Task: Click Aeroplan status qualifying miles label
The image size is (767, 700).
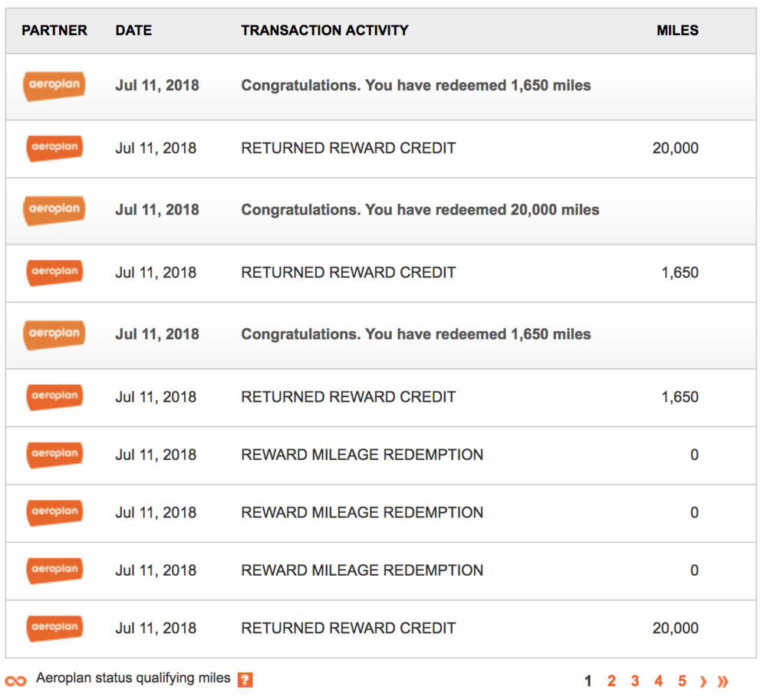Action: pos(133,679)
